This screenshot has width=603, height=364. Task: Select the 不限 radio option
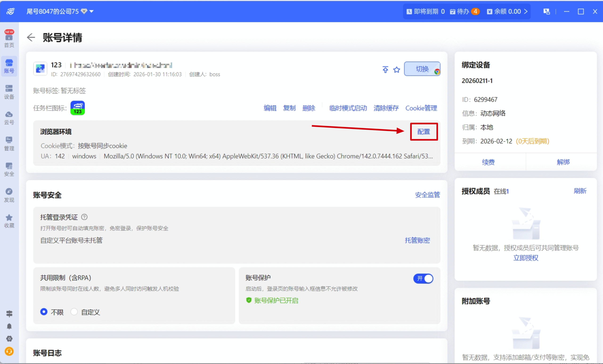pos(44,312)
